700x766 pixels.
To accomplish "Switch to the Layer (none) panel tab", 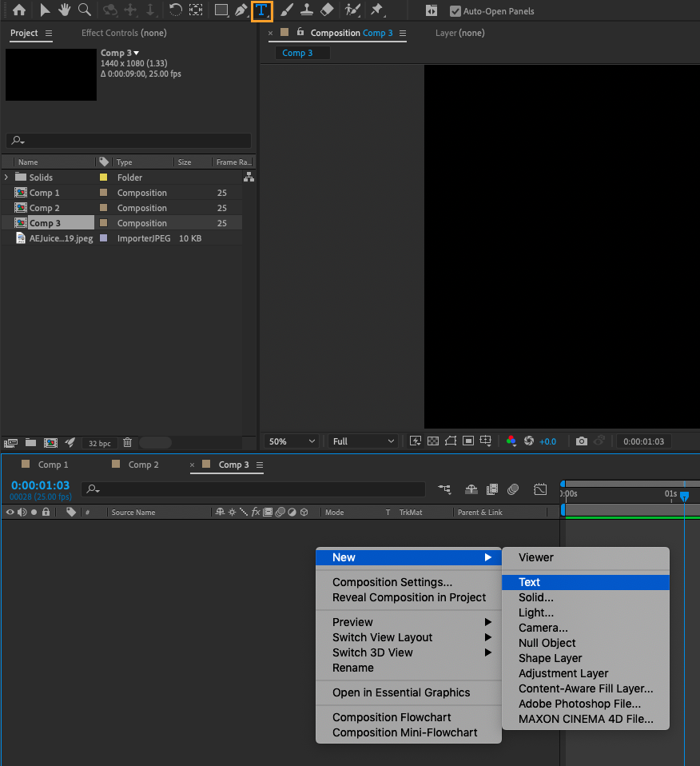I will (459, 33).
